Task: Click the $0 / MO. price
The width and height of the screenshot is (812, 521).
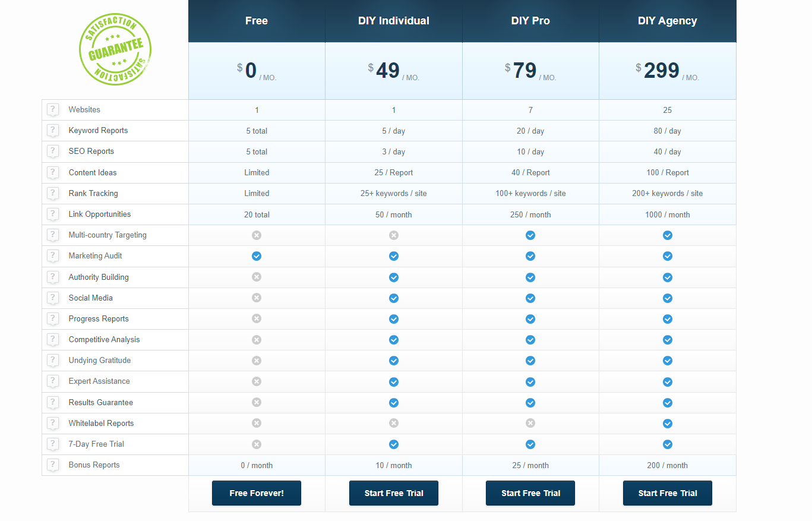Action: pos(257,71)
